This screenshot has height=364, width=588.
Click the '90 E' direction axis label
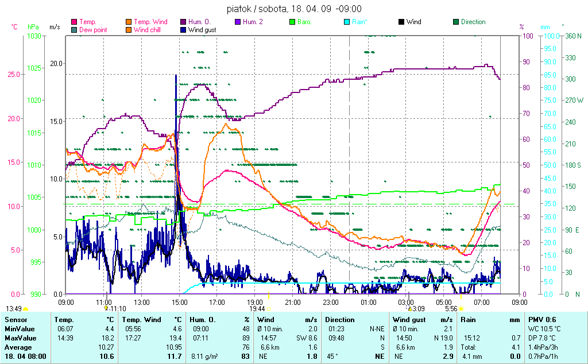pyautogui.click(x=572, y=230)
